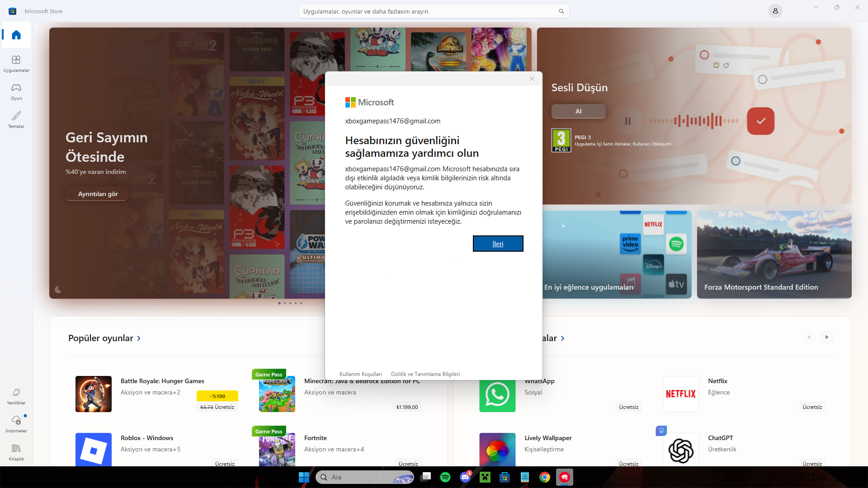
Task: Open Yenilikler in the sidebar
Action: click(x=16, y=396)
